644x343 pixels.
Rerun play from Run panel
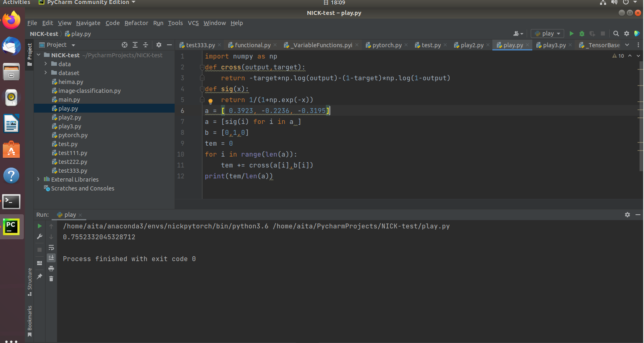[40, 226]
